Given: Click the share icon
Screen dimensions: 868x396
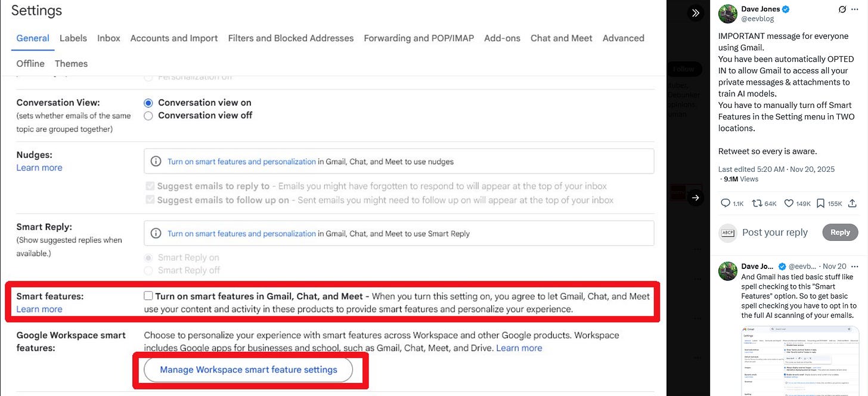Looking at the screenshot, I should coord(852,203).
